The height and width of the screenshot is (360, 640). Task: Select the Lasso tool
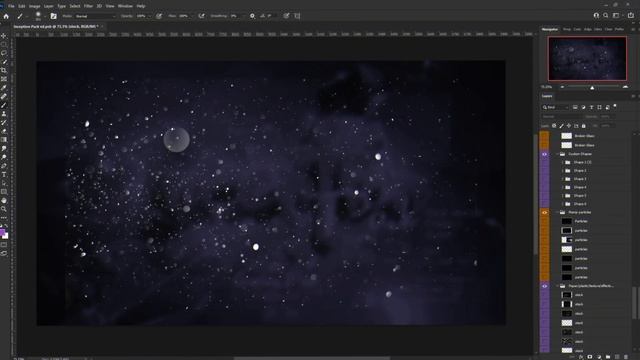click(x=4, y=53)
